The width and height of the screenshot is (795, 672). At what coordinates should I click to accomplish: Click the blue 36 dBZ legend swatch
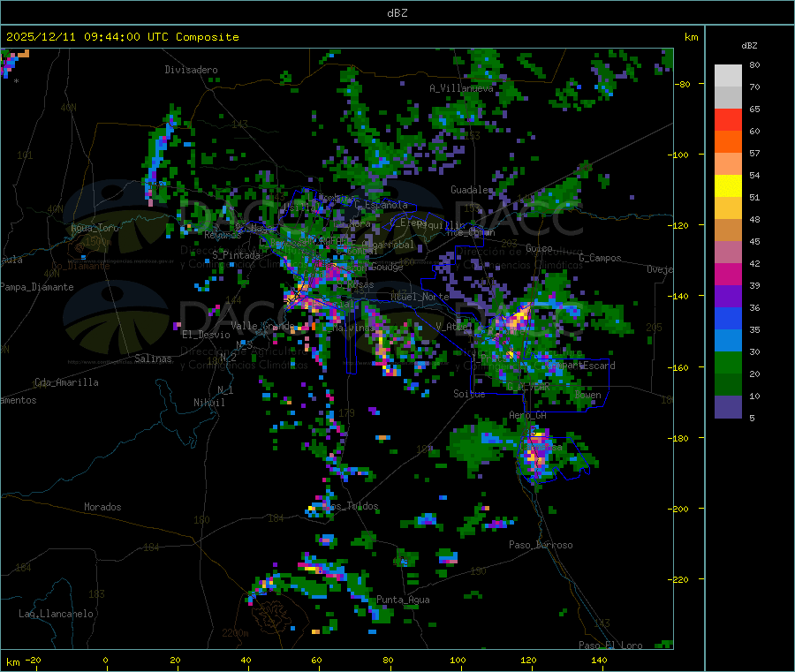pos(728,318)
